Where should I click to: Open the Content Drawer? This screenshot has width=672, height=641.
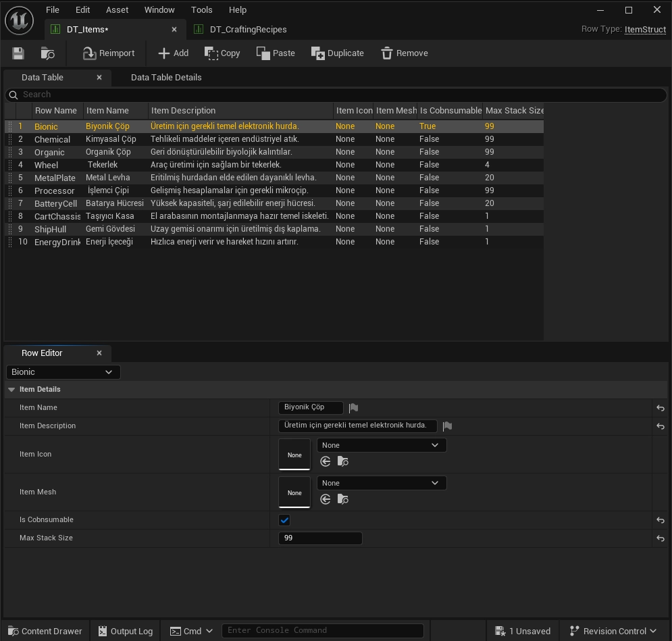45,631
